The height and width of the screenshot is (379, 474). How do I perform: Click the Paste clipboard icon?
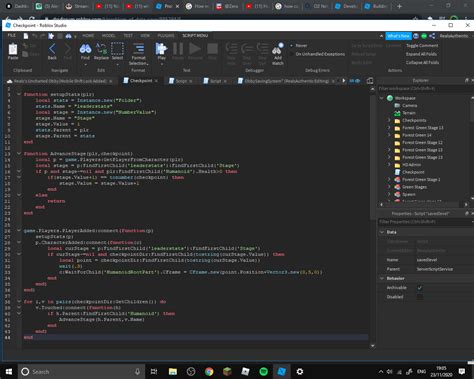tap(13, 50)
